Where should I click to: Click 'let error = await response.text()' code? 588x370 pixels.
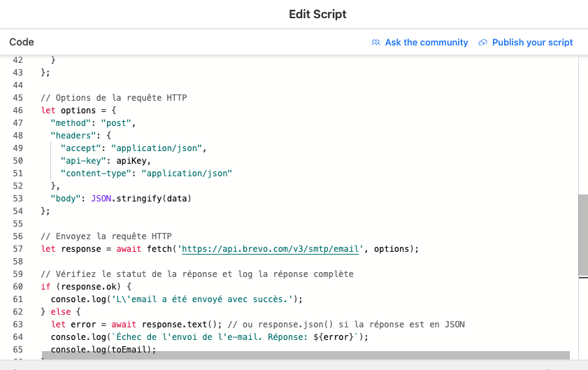[136, 325]
